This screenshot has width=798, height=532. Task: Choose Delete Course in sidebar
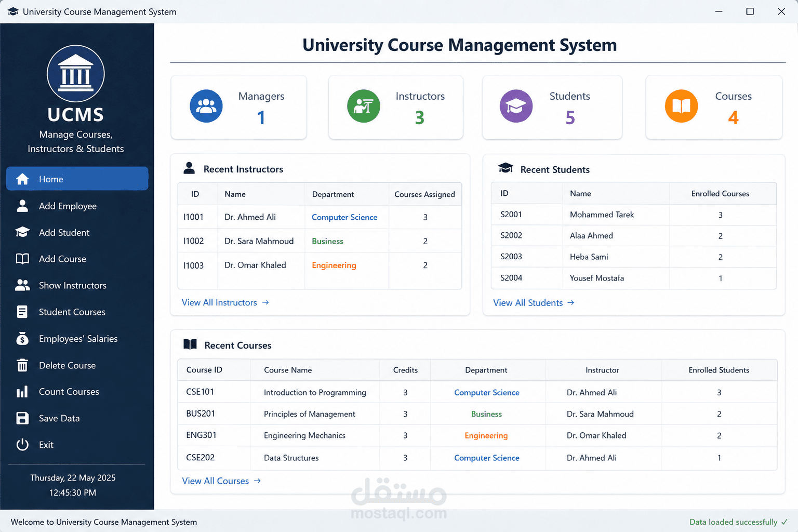pos(77,365)
